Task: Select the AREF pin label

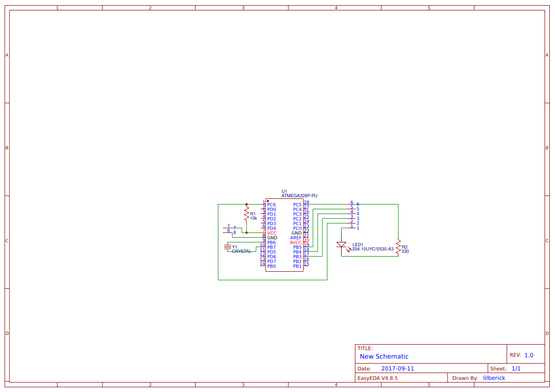Action: [x=296, y=238]
